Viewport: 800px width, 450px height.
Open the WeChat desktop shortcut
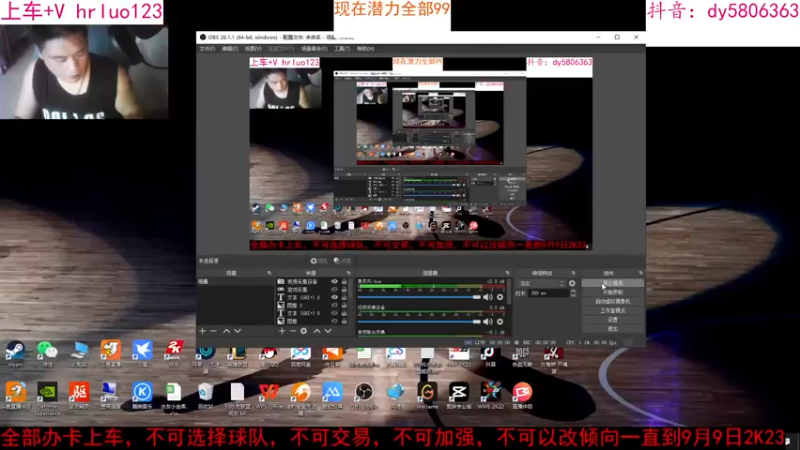[x=47, y=352]
